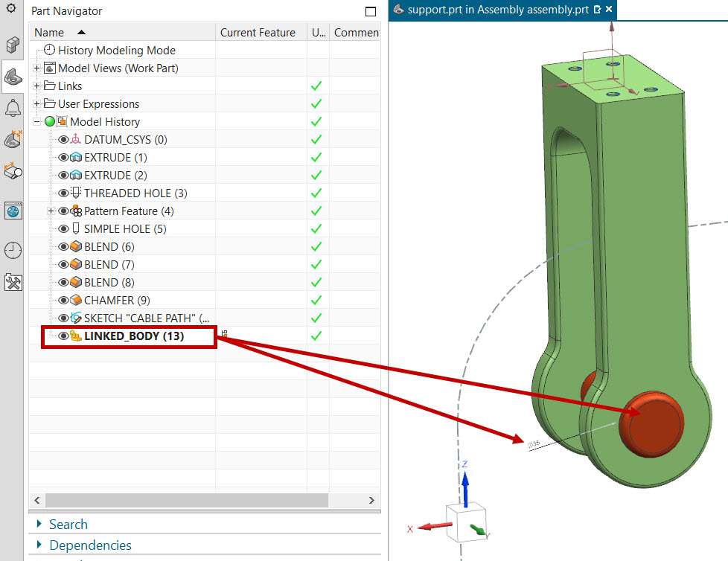Open the History clock sidebar tab
The image size is (728, 561).
click(13, 251)
